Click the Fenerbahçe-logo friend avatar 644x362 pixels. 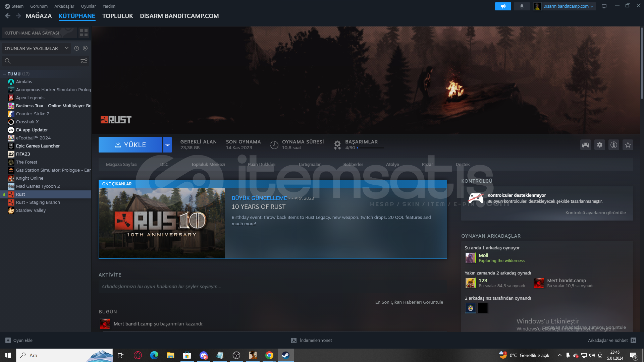tap(471, 308)
